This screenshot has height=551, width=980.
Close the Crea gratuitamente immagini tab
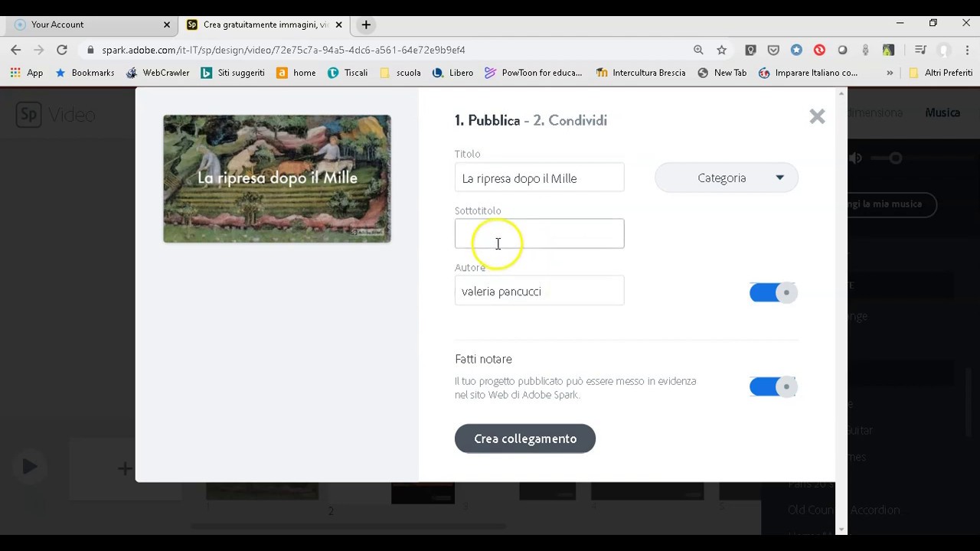(338, 24)
